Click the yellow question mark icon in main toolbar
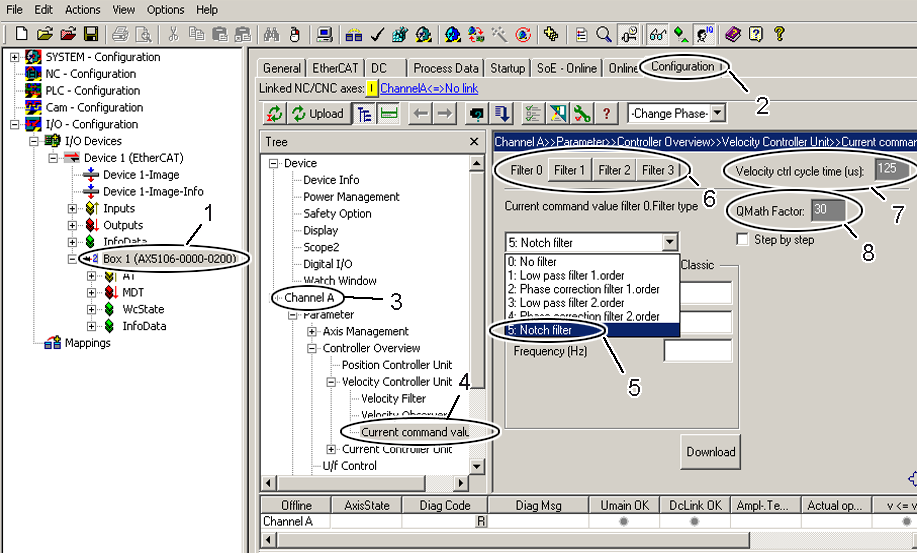This screenshot has width=917, height=553. coord(778,34)
